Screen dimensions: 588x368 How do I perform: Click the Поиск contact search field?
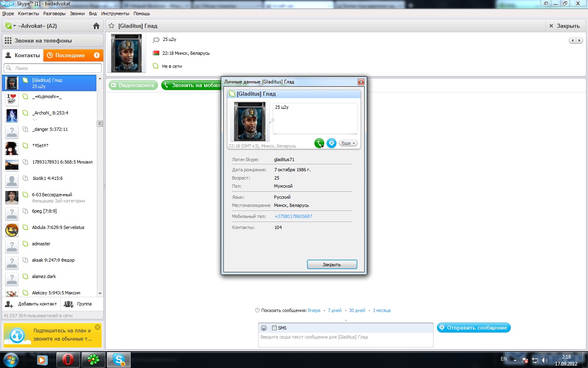[x=53, y=68]
